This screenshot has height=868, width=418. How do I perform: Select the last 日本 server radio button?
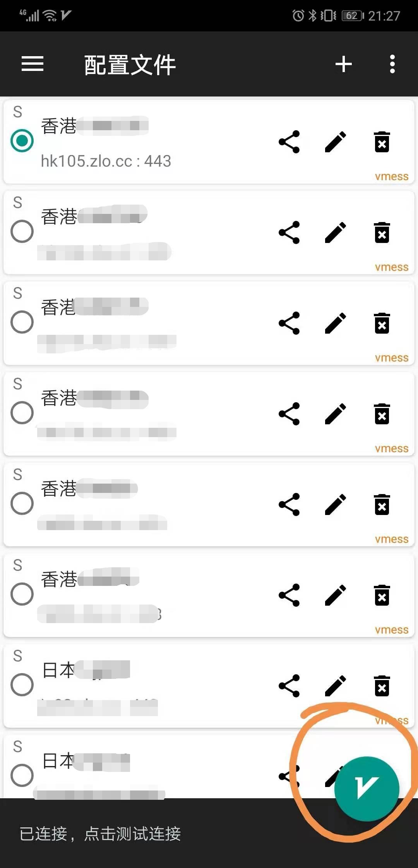(22, 775)
